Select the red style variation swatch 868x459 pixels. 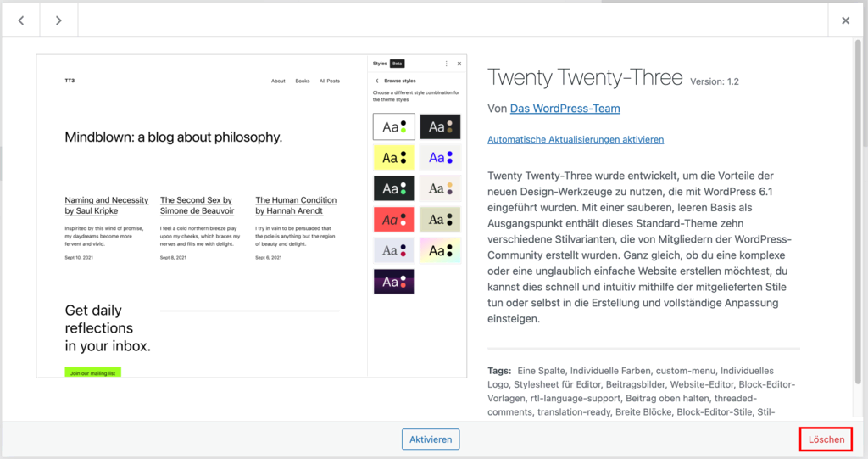tap(393, 220)
